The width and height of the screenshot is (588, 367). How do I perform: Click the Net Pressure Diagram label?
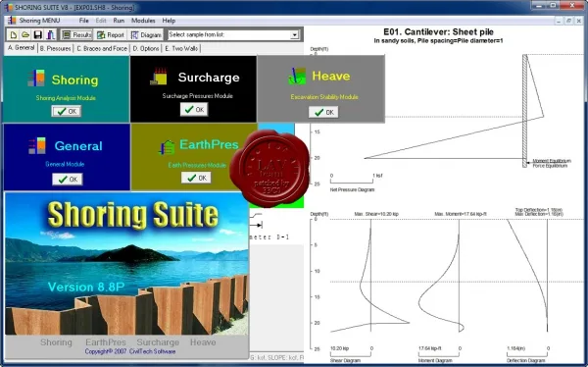(x=352, y=189)
